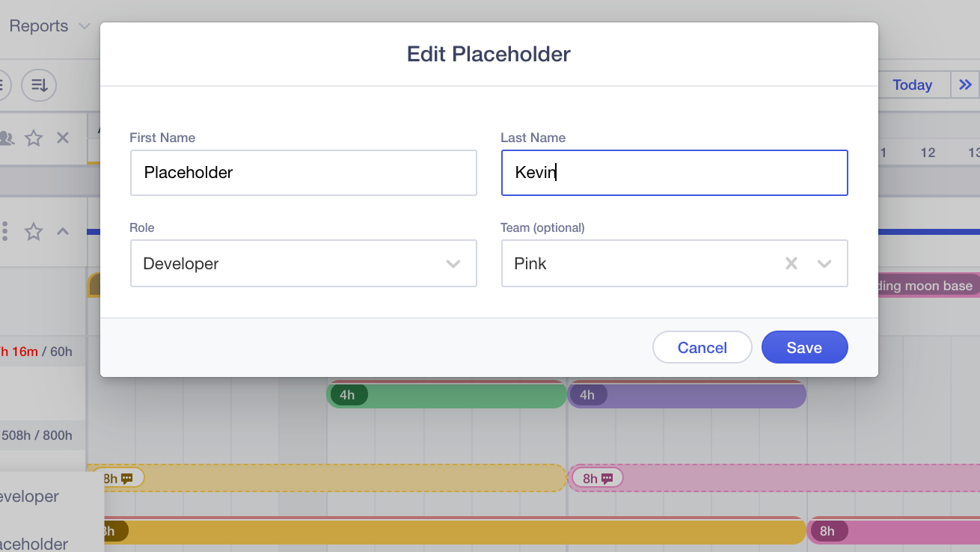Click the Last Name field containing Kevin
The image size is (980, 552).
point(675,173)
